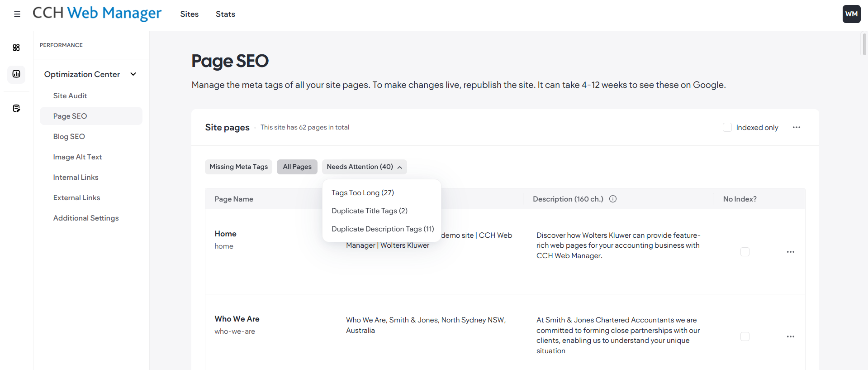Open more options for Who We Are row

(x=791, y=336)
